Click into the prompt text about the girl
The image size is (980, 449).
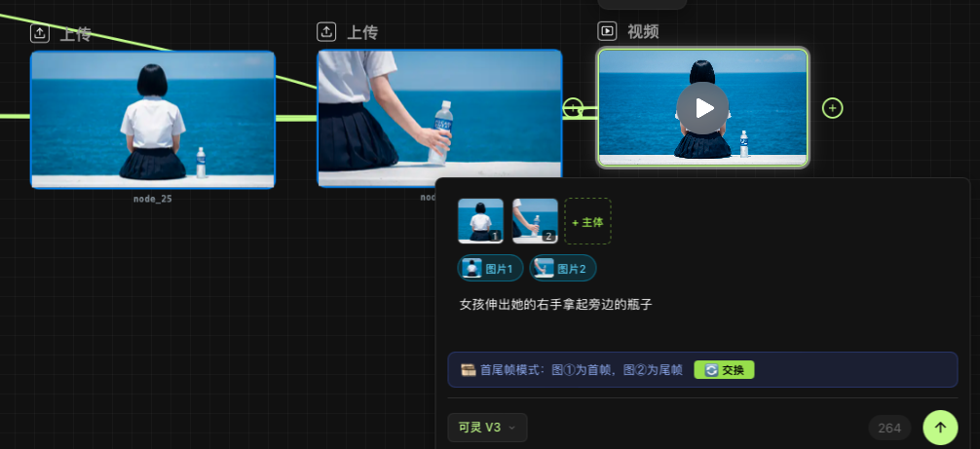click(x=555, y=304)
